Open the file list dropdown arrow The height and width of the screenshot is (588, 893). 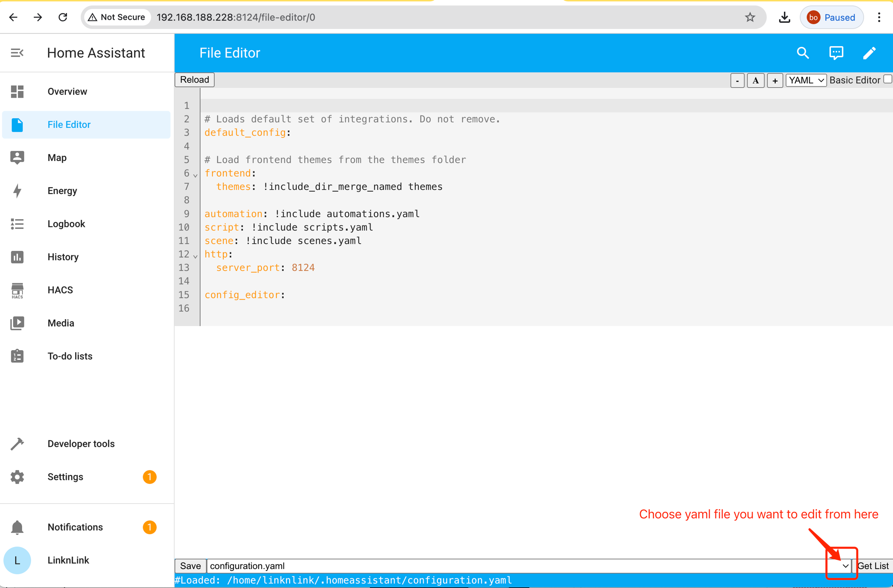pyautogui.click(x=845, y=566)
